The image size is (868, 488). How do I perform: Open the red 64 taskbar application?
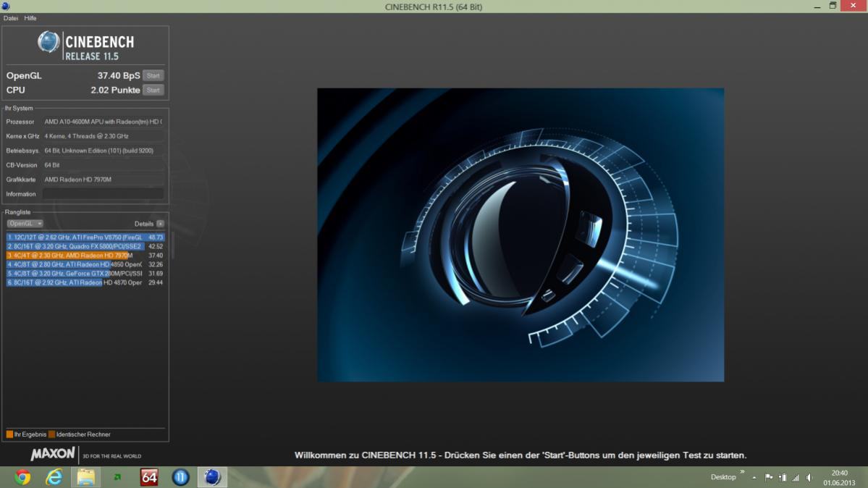[149, 477]
